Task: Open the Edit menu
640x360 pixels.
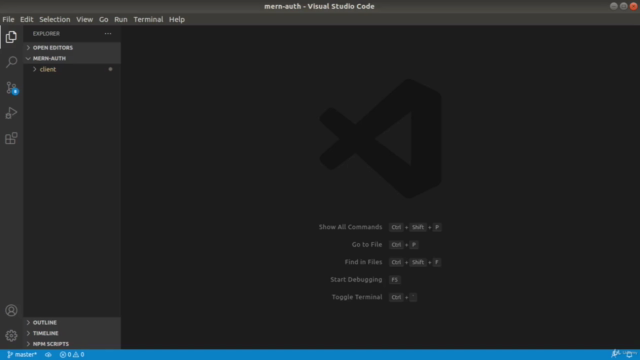Action: [x=27, y=19]
